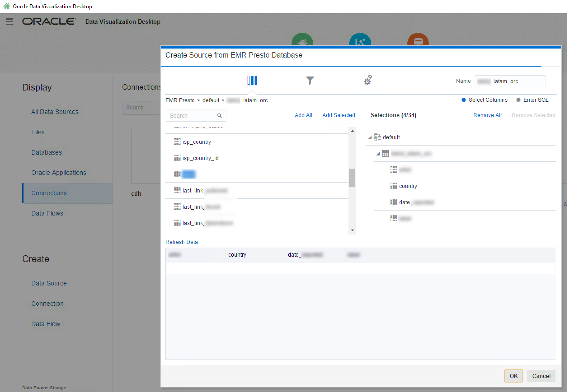This screenshot has width=567, height=392.
Task: Collapse the default schema tree node
Action: (369, 137)
